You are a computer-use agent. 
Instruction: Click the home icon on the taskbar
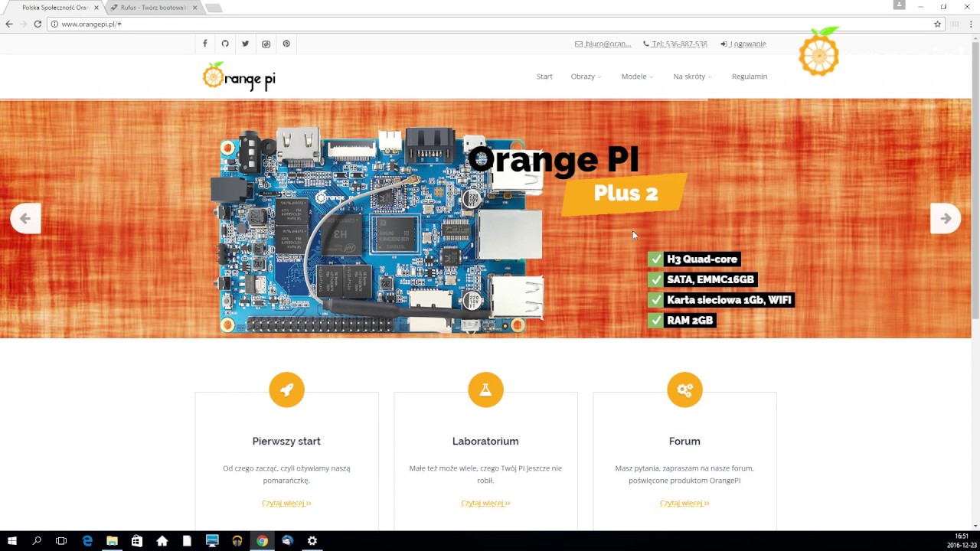click(162, 540)
